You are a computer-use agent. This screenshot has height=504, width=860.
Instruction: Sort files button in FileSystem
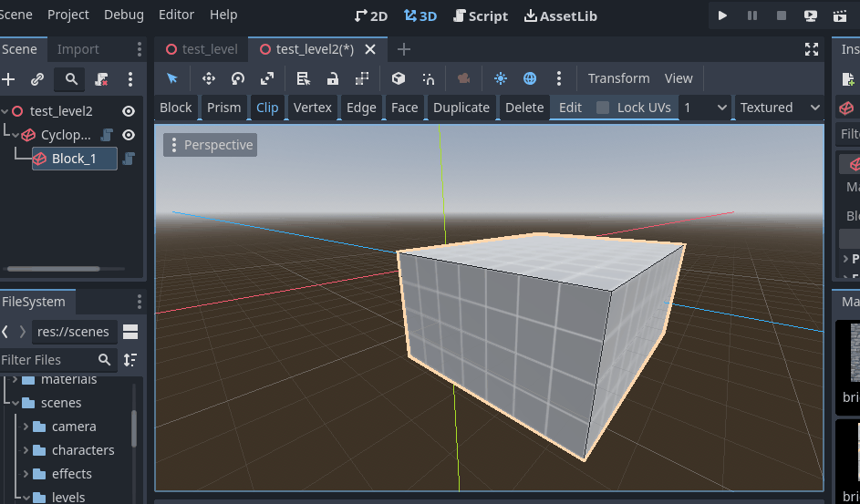pyautogui.click(x=130, y=360)
